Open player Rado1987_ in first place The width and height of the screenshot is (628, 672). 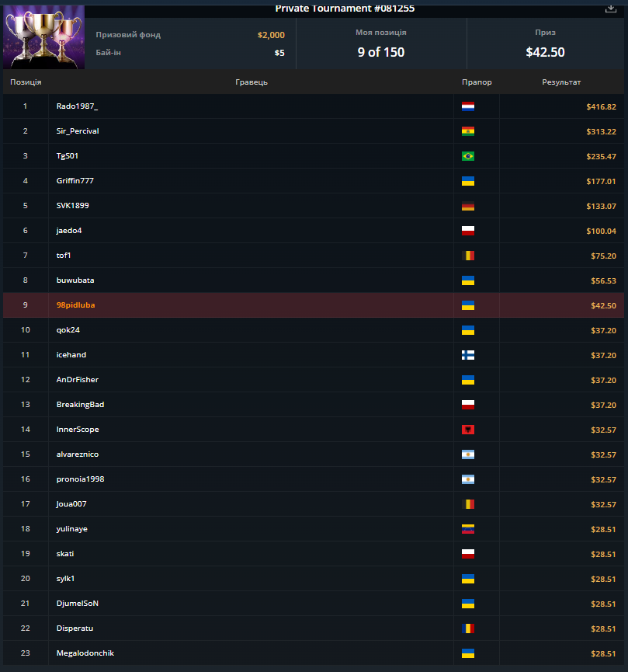77,106
